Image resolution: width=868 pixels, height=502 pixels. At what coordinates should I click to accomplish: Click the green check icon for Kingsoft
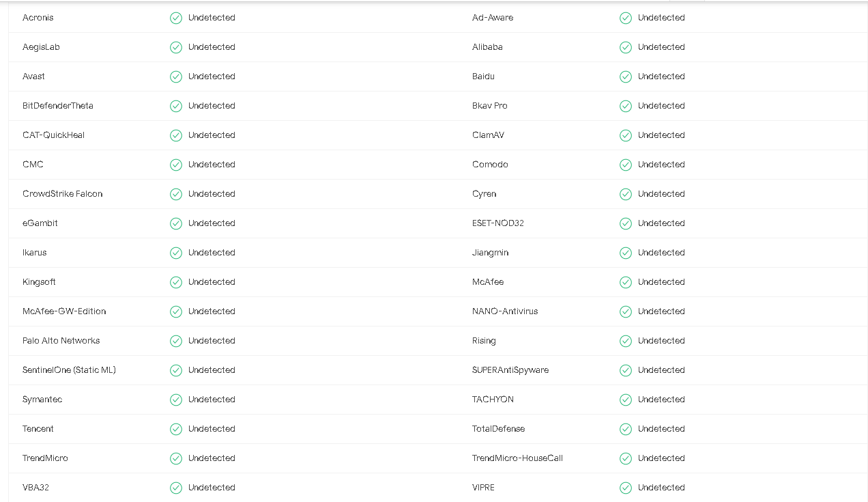click(x=176, y=282)
